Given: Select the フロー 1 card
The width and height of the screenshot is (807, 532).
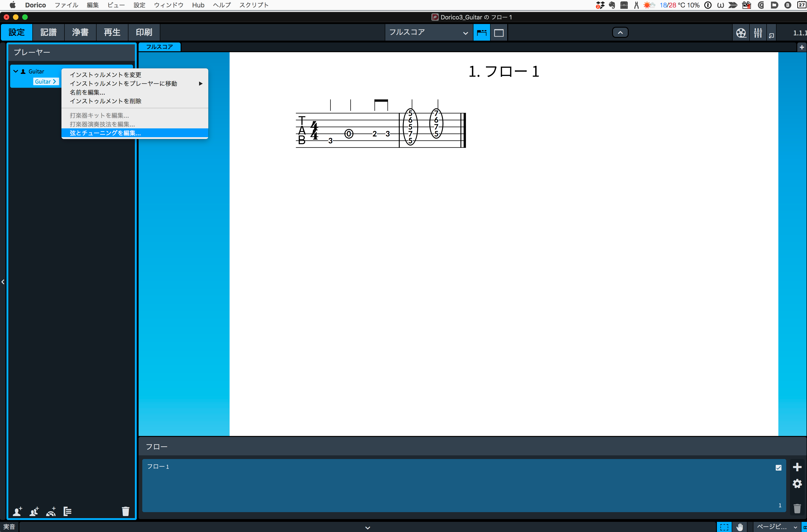Looking at the screenshot, I should 464,486.
